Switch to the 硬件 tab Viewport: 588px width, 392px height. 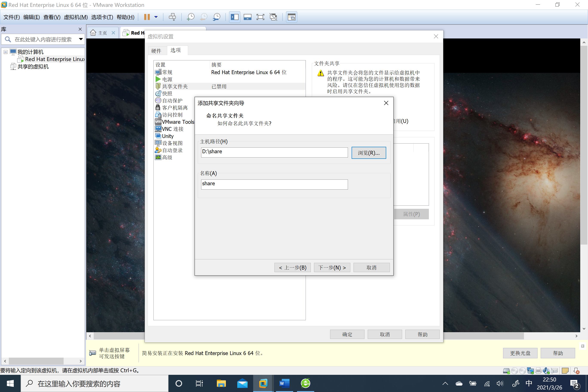coord(156,51)
